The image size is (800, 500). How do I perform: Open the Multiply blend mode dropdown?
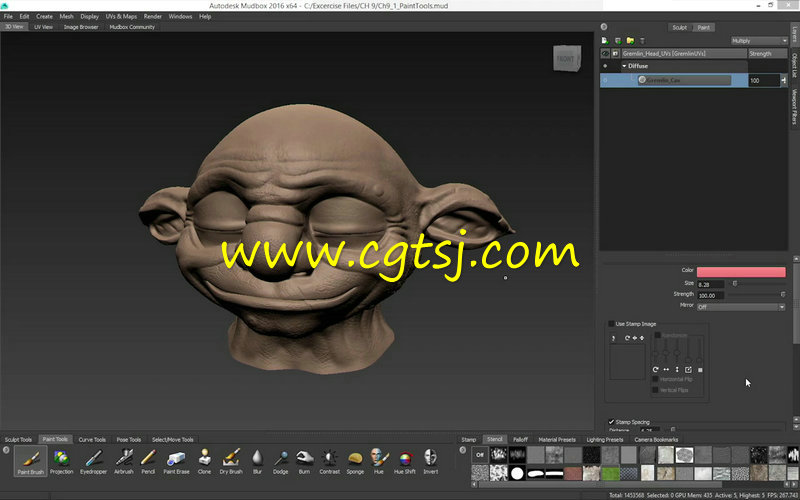759,41
